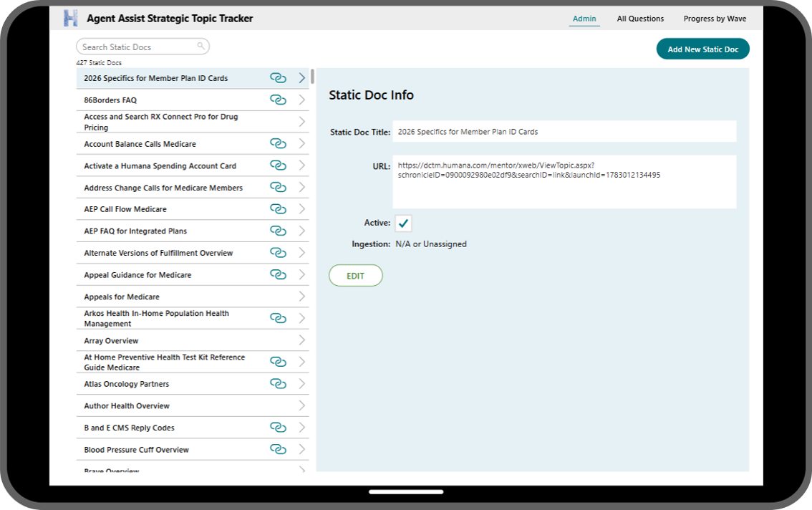Expand Author Health Overview chevron
This screenshot has height=510, width=812.
[x=302, y=405]
